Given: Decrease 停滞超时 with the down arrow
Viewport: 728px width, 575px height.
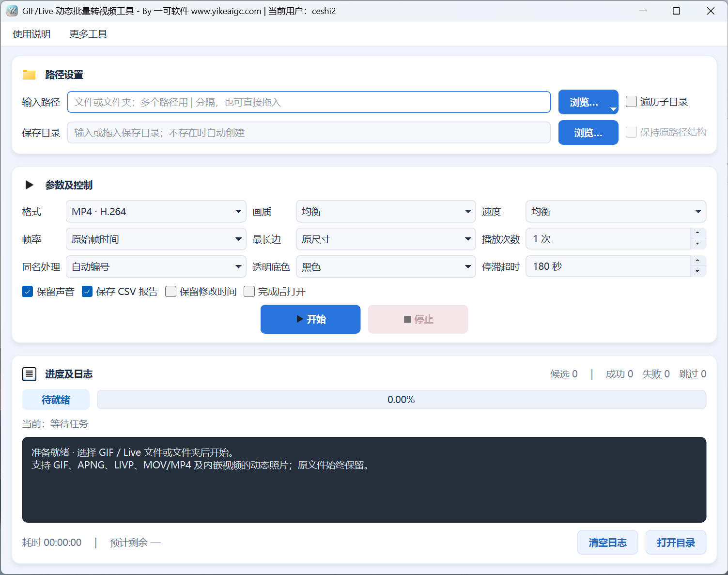Looking at the screenshot, I should coord(698,272).
